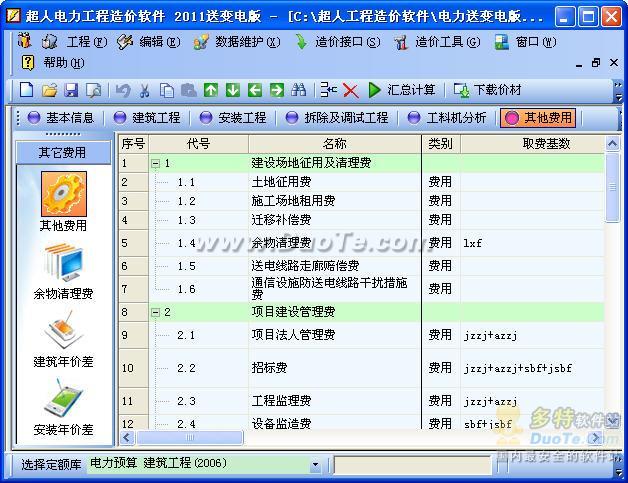Switch to the 工料机分析 tab
This screenshot has height=483, width=628.
tap(447, 118)
